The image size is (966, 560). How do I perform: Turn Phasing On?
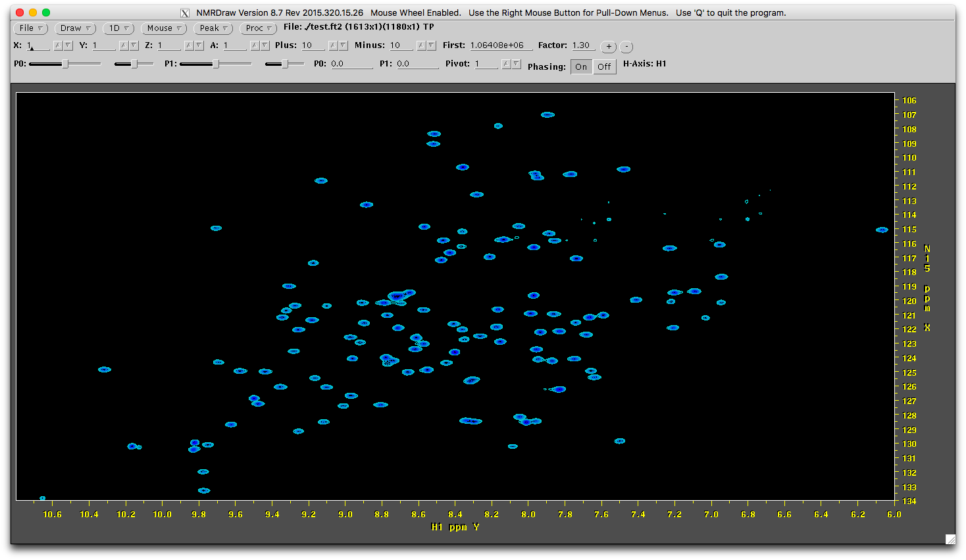581,66
